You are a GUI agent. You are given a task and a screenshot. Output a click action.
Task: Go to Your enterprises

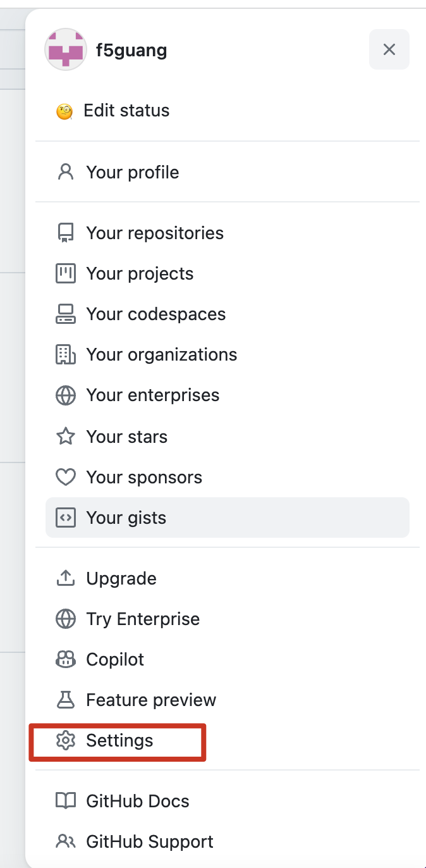point(228,395)
